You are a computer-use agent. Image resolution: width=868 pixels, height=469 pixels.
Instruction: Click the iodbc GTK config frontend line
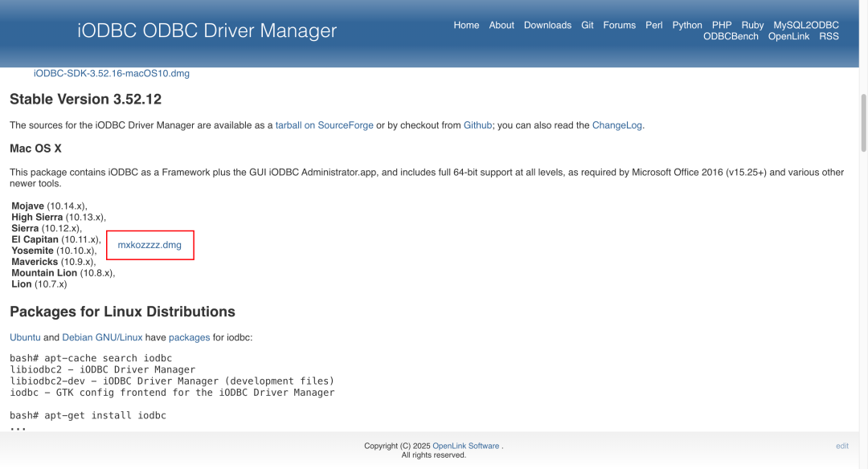click(x=172, y=392)
